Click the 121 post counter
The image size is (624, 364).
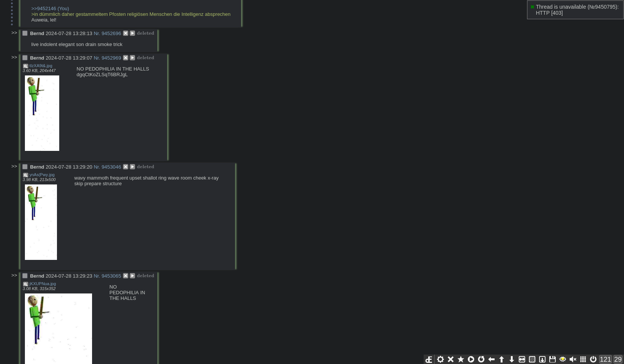[x=605, y=359]
